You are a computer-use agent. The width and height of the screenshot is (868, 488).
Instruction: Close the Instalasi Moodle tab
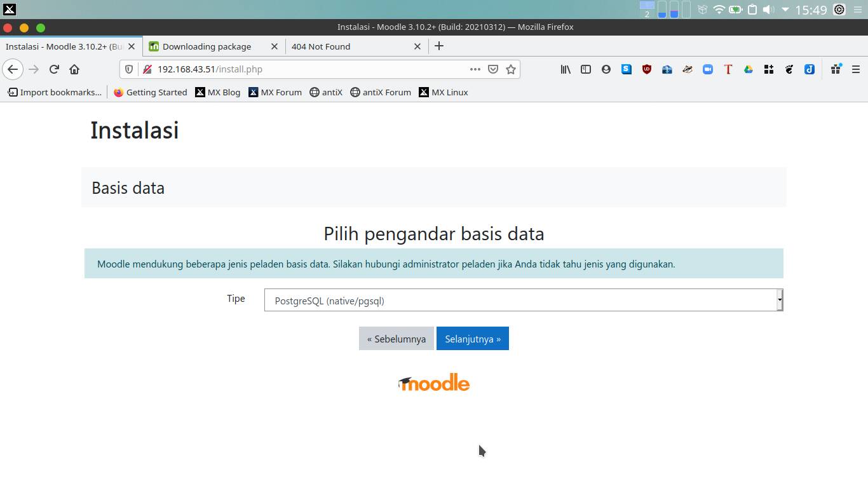pyautogui.click(x=132, y=46)
